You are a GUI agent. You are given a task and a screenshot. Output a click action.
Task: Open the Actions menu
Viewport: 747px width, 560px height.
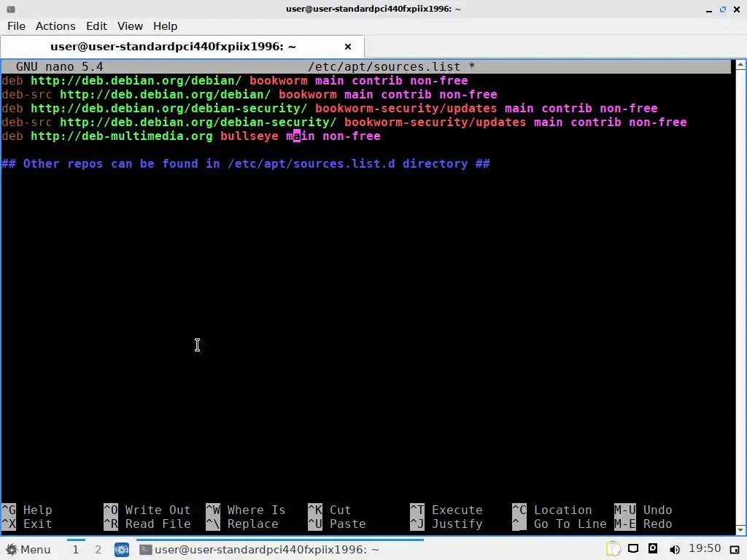pyautogui.click(x=55, y=26)
